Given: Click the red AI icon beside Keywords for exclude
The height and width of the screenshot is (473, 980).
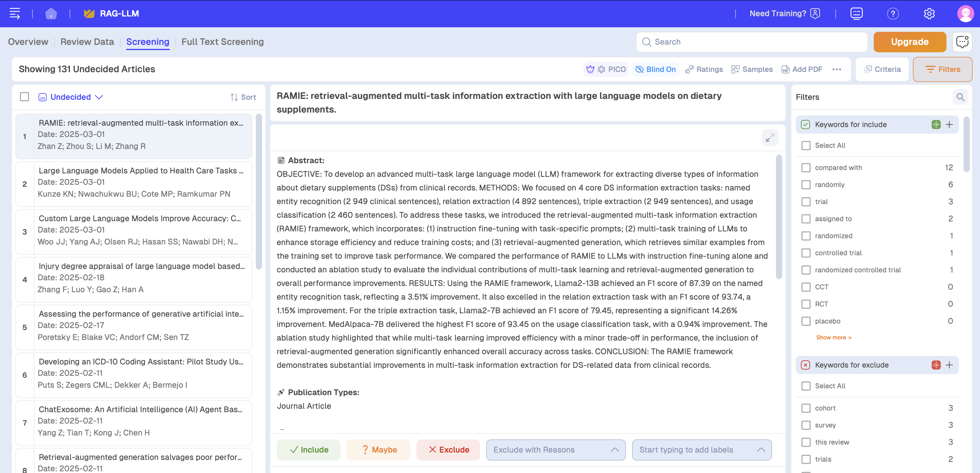Looking at the screenshot, I should [936, 365].
